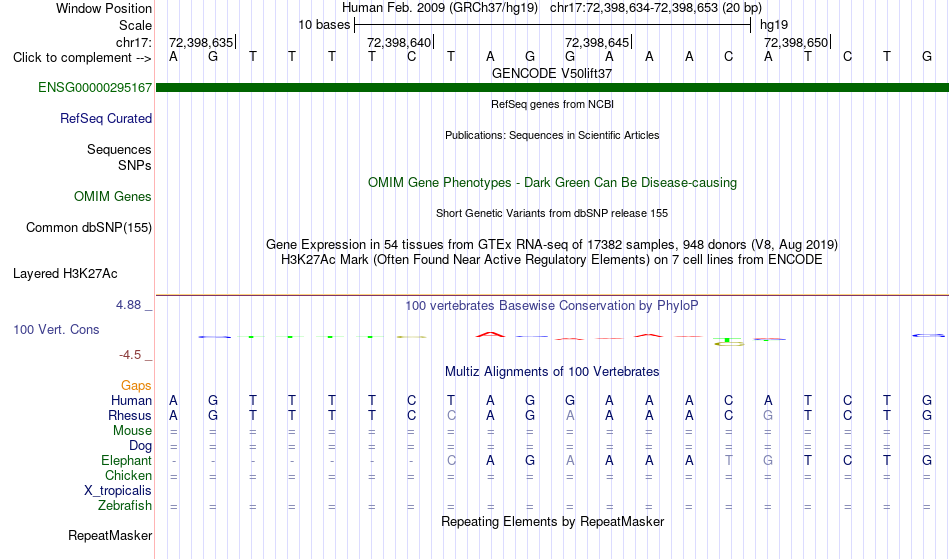Click 'Multiz Alignments of 100 Vertebrates' title
The image size is (950, 559).
tap(552, 371)
